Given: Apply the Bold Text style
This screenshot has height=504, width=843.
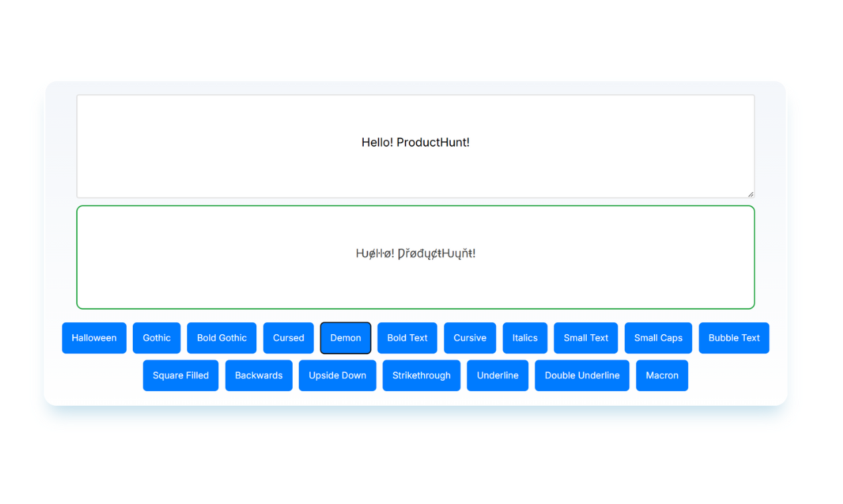Looking at the screenshot, I should click(x=408, y=338).
